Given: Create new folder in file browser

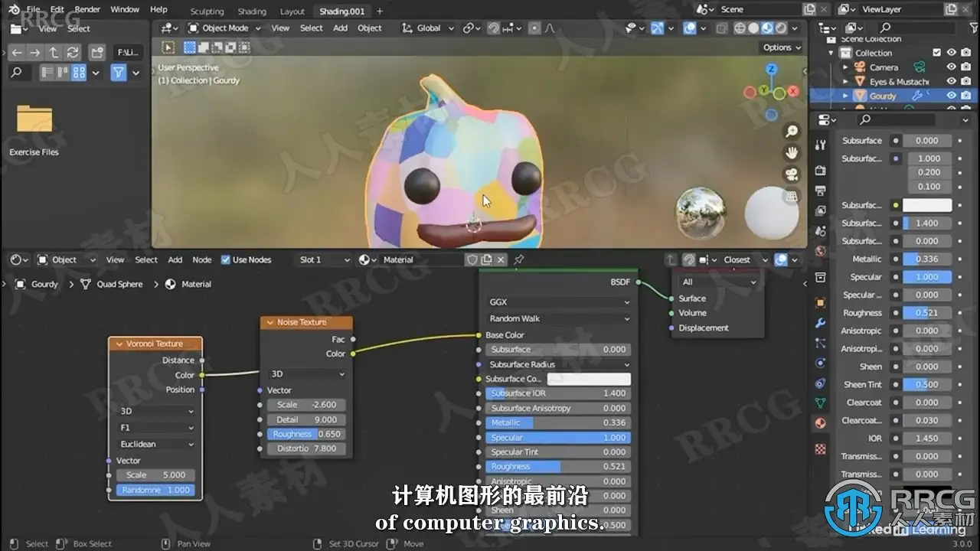Looking at the screenshot, I should [x=97, y=53].
